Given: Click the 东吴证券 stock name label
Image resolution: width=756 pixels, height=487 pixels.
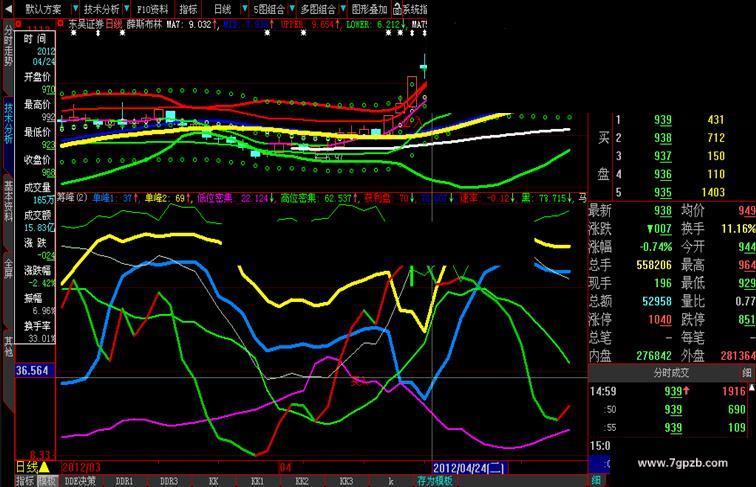Looking at the screenshot, I should (86, 24).
